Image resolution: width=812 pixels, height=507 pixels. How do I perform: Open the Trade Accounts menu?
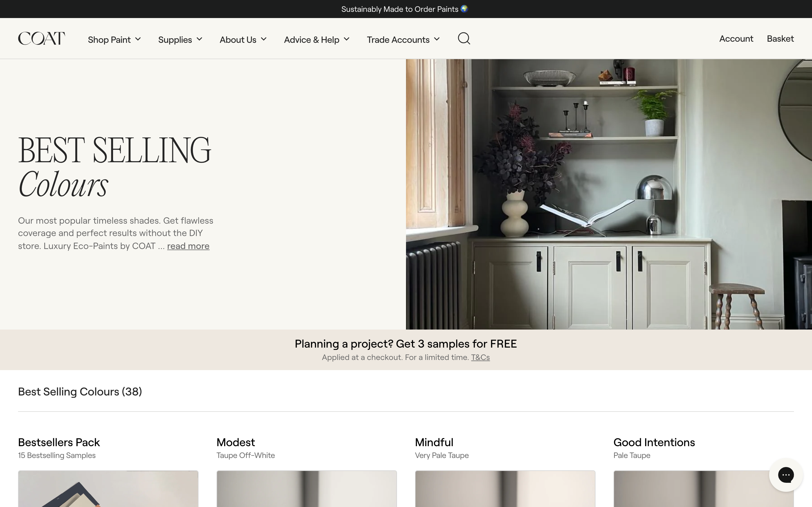coord(403,39)
